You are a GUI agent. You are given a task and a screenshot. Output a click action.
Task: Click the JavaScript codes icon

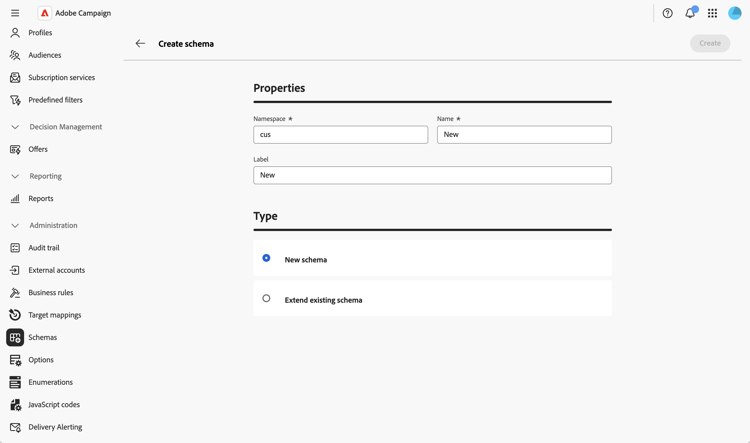pos(15,405)
